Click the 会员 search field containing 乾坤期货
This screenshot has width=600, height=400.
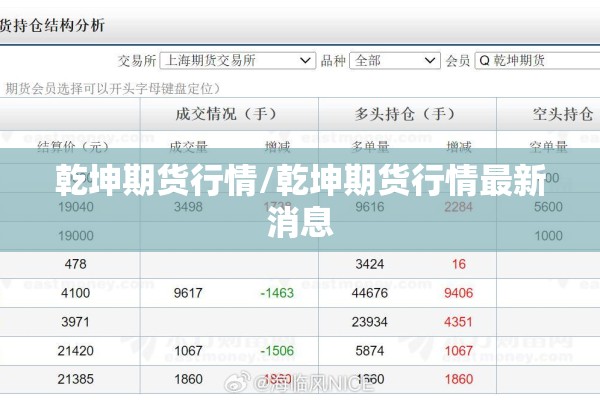537,60
